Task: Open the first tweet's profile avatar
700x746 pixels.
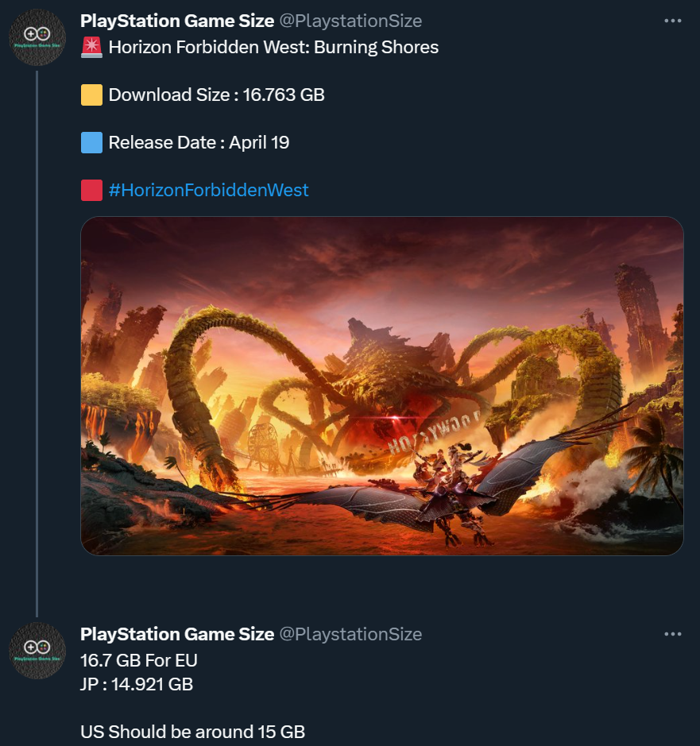Action: click(37, 37)
